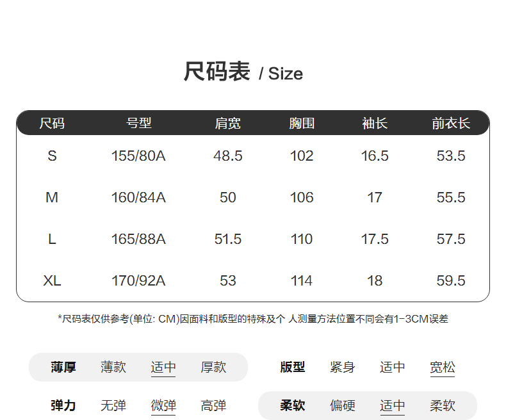Choose the 宽松 fit option
This screenshot has height=420, width=506.
[443, 367]
